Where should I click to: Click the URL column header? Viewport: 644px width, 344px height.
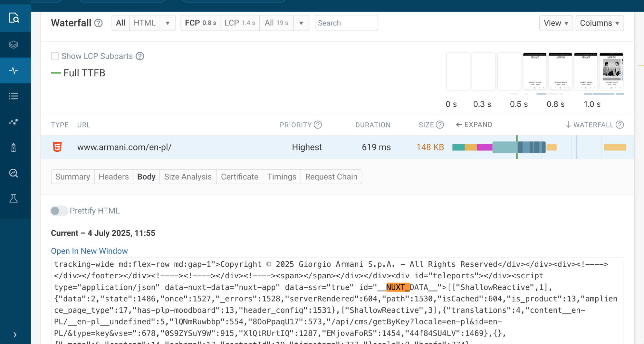(x=84, y=125)
